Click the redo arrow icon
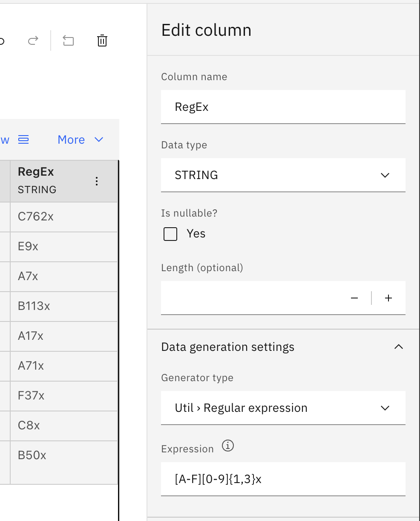This screenshot has width=420, height=521. pyautogui.click(x=33, y=41)
